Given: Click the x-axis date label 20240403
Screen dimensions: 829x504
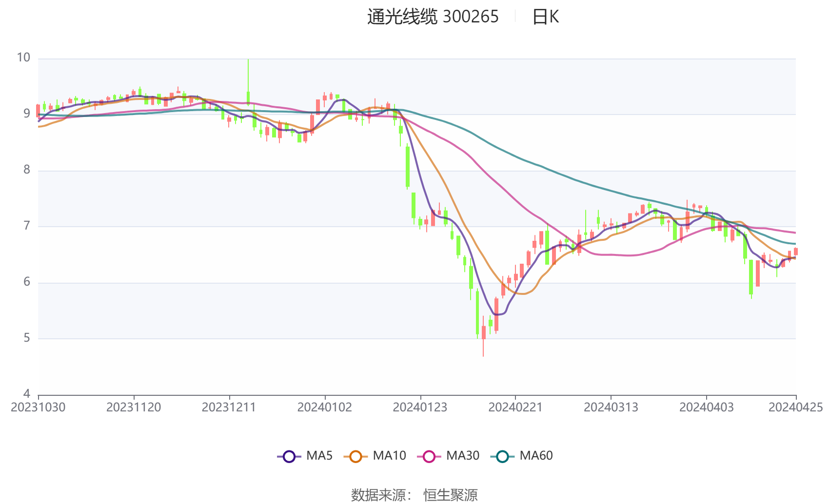Looking at the screenshot, I should [707, 407].
